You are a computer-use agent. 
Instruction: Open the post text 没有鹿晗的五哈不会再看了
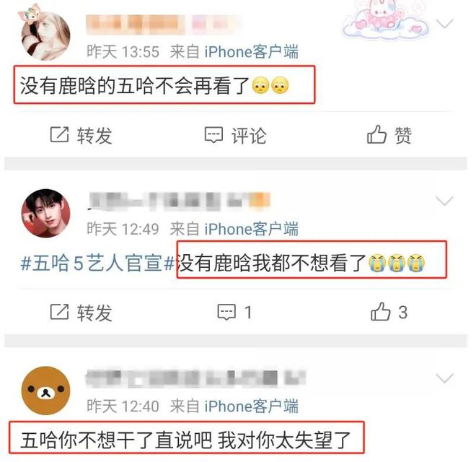[x=135, y=86]
